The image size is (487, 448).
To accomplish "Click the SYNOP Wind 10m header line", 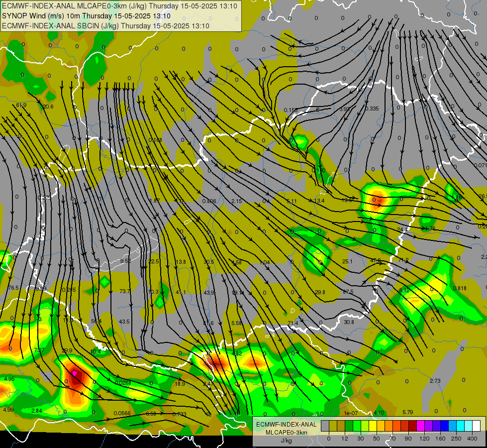I will pyautogui.click(x=87, y=16).
